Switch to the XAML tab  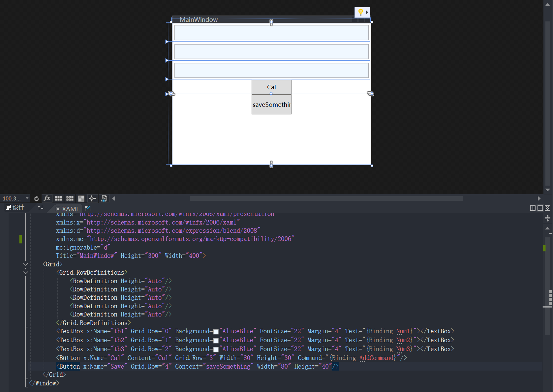pyautogui.click(x=67, y=209)
